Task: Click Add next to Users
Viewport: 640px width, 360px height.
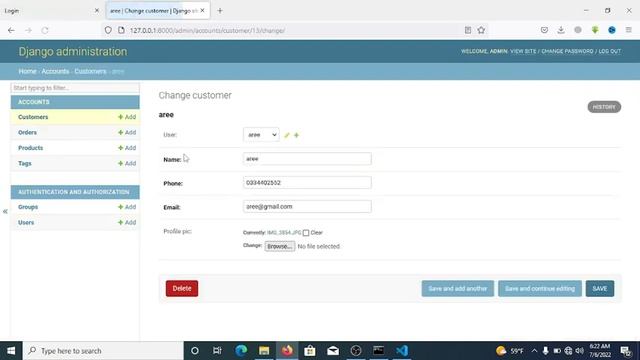Action: coord(127,223)
